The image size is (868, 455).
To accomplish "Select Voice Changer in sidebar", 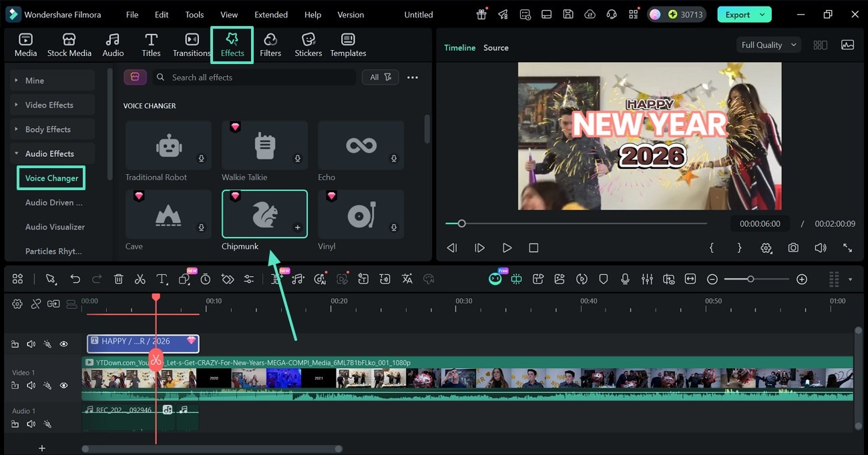I will tap(51, 178).
